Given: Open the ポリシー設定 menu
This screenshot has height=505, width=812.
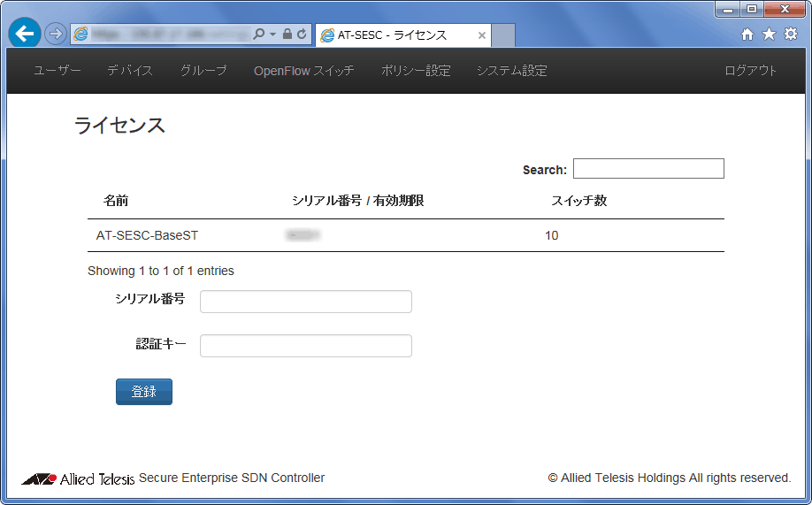Looking at the screenshot, I should (x=416, y=71).
